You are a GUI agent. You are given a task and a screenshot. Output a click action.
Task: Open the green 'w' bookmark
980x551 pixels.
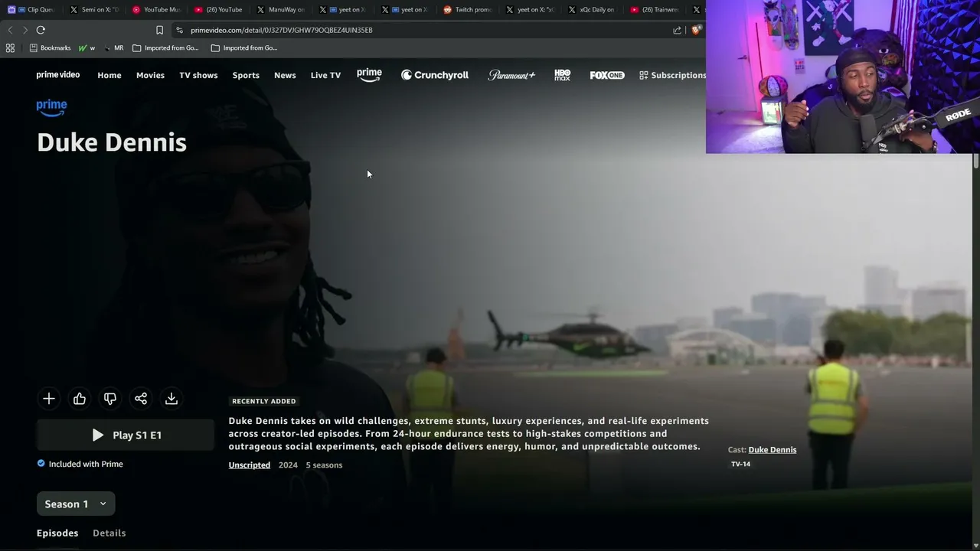(87, 47)
